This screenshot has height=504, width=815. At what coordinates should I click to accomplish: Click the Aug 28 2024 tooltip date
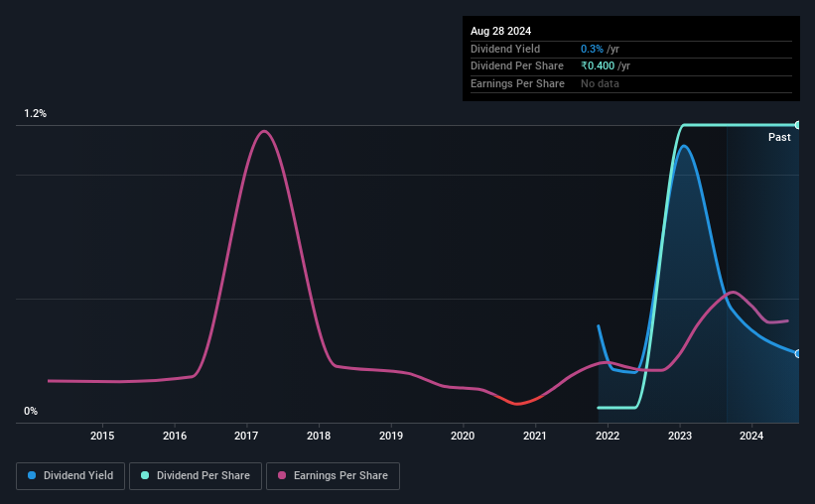[x=501, y=31]
